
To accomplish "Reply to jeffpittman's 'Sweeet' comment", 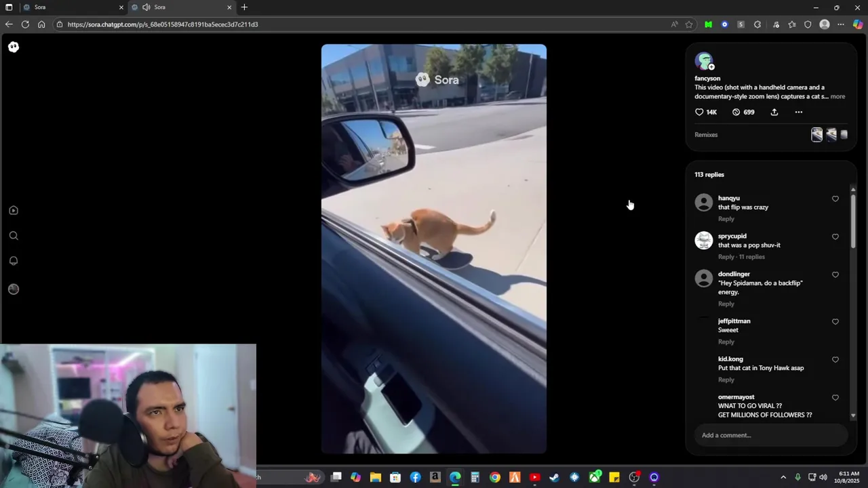I will (726, 342).
